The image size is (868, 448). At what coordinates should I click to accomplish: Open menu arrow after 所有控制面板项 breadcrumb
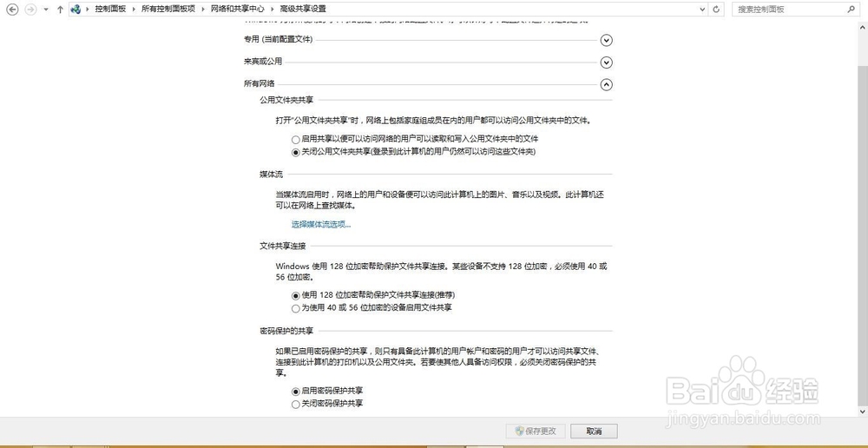[203, 10]
